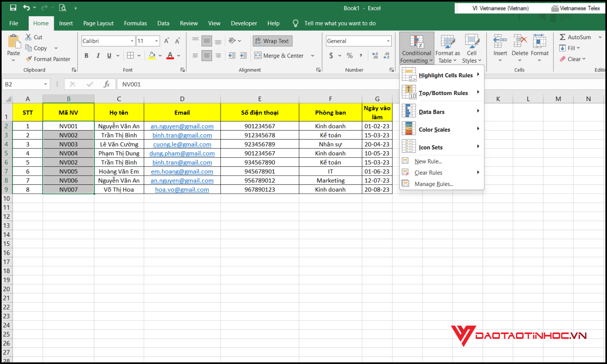Toggle center horizontal alignment
This screenshot has width=607, height=364.
tap(206, 55)
